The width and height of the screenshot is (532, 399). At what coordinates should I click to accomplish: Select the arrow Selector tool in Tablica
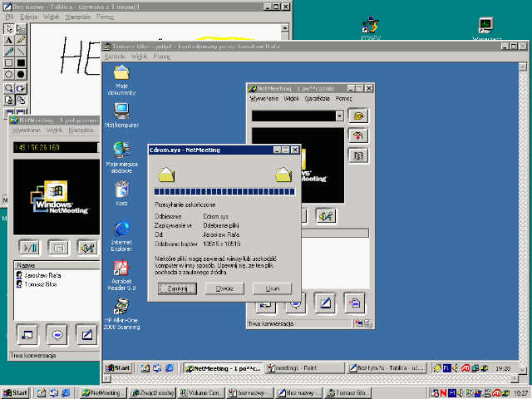click(9, 28)
